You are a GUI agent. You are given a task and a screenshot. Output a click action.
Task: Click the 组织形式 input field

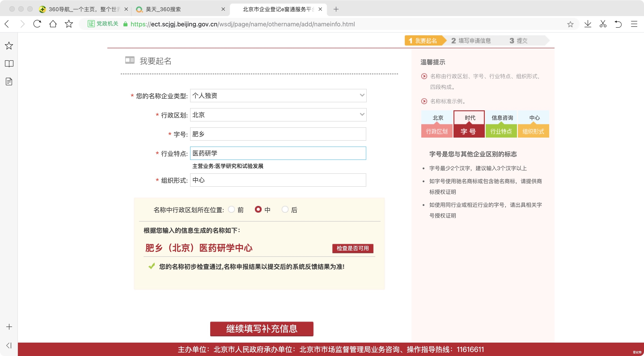coord(278,180)
